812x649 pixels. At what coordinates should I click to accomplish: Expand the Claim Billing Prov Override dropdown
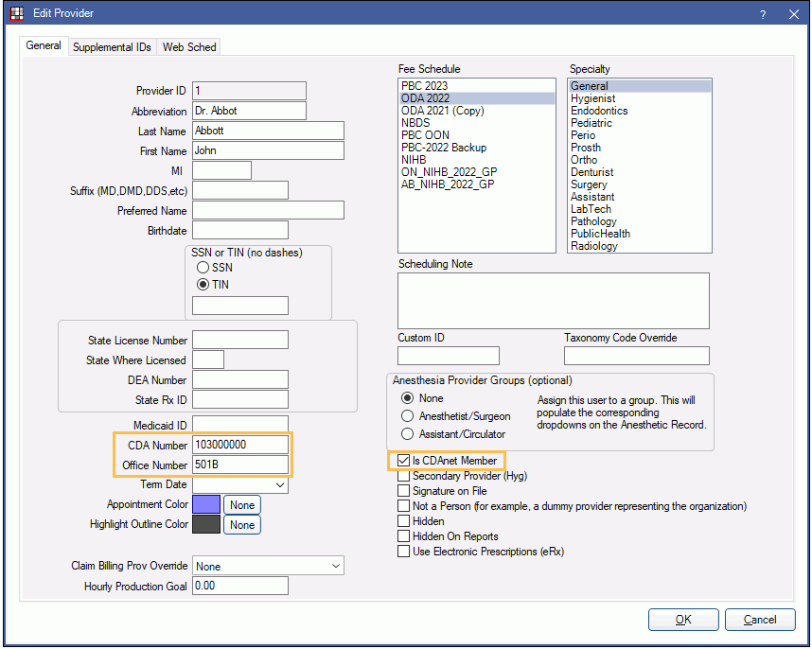[x=334, y=564]
